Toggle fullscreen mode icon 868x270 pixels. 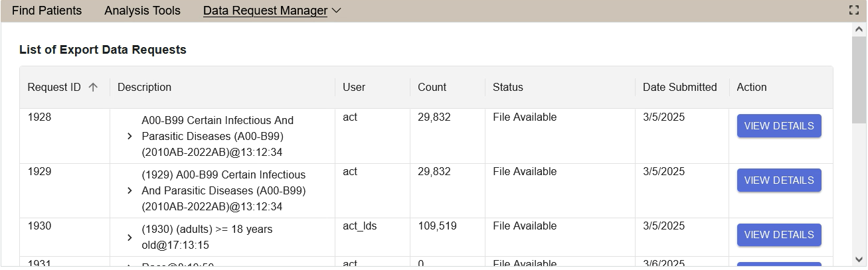[x=854, y=10]
